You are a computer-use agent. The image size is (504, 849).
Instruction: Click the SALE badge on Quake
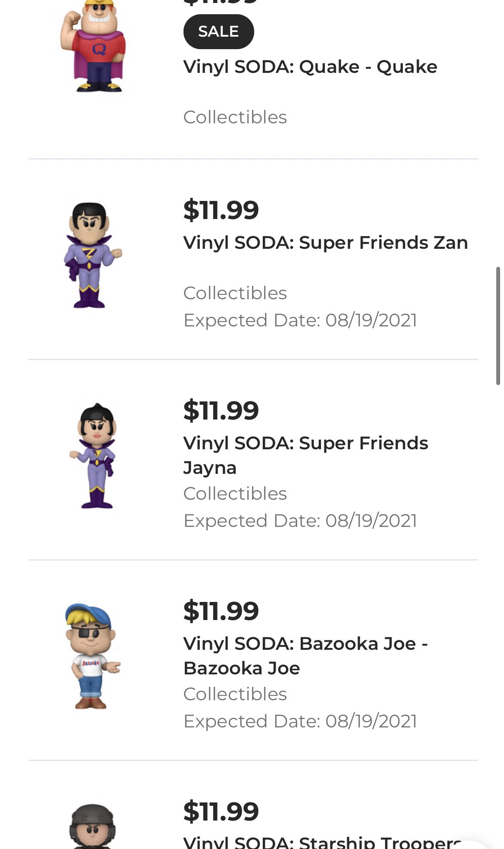218,31
